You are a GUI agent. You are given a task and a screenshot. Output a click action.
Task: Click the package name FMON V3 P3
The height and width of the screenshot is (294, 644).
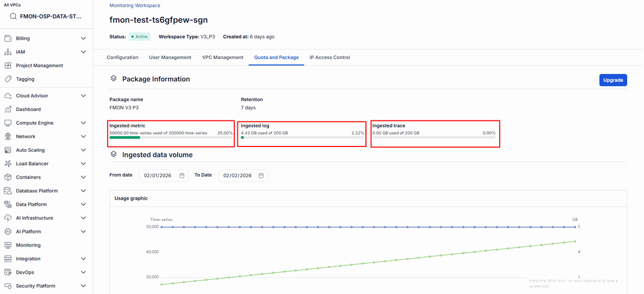coord(124,108)
